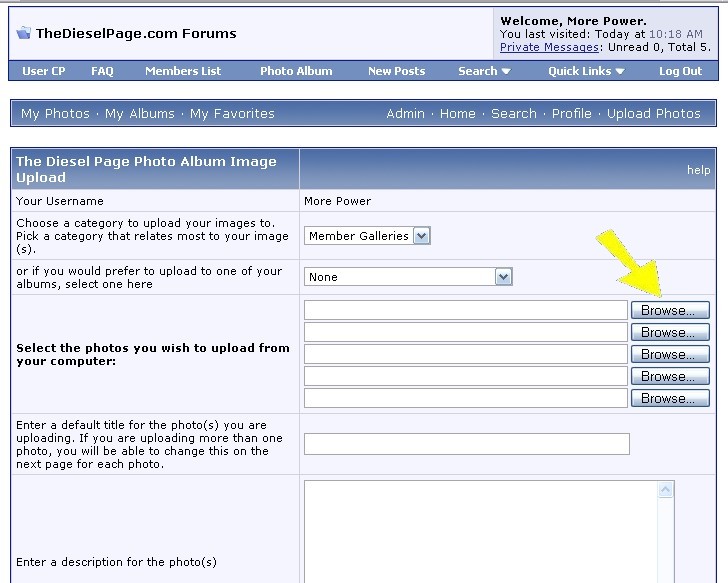Expand the album selection dropdown showing None
The width and height of the screenshot is (728, 583).
(x=503, y=277)
